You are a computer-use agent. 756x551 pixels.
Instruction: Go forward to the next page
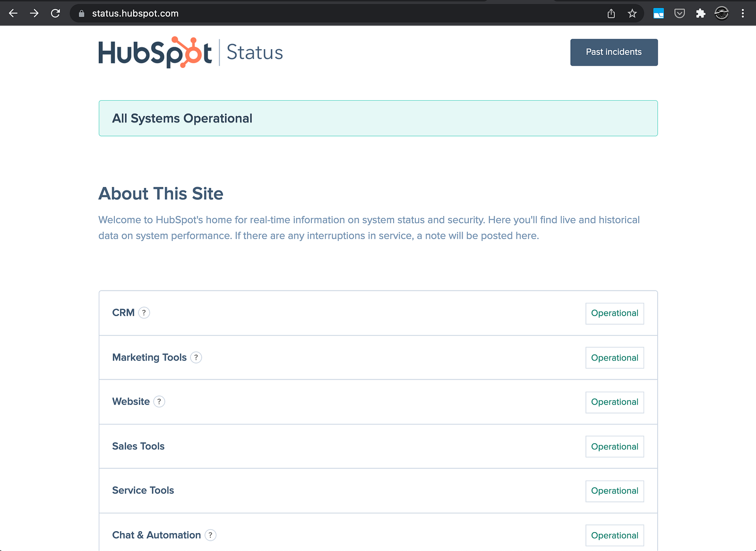34,13
